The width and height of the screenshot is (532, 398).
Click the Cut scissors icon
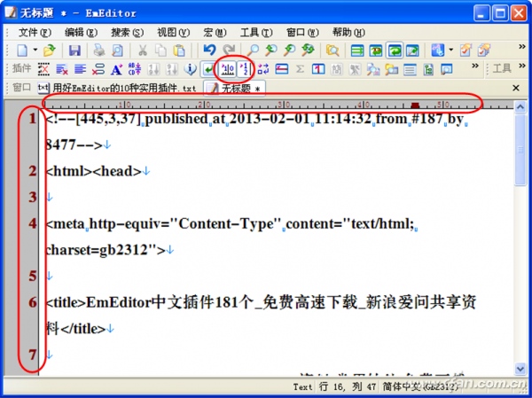click(143, 51)
